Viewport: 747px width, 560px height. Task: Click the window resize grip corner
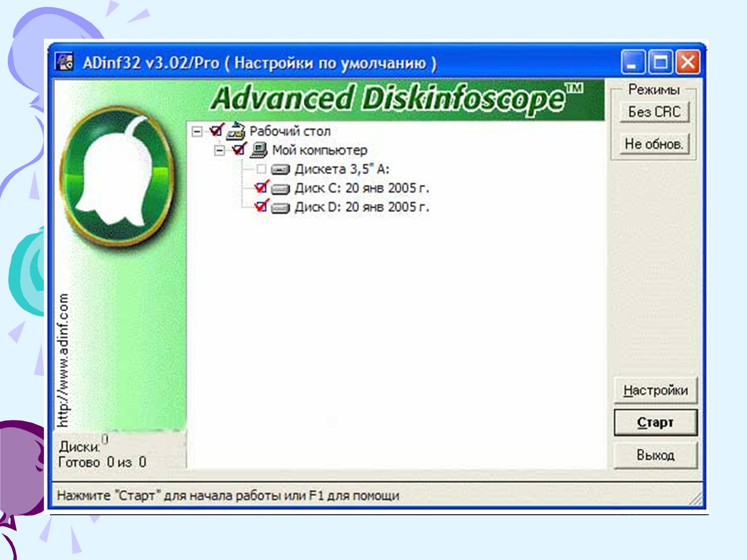(x=696, y=499)
